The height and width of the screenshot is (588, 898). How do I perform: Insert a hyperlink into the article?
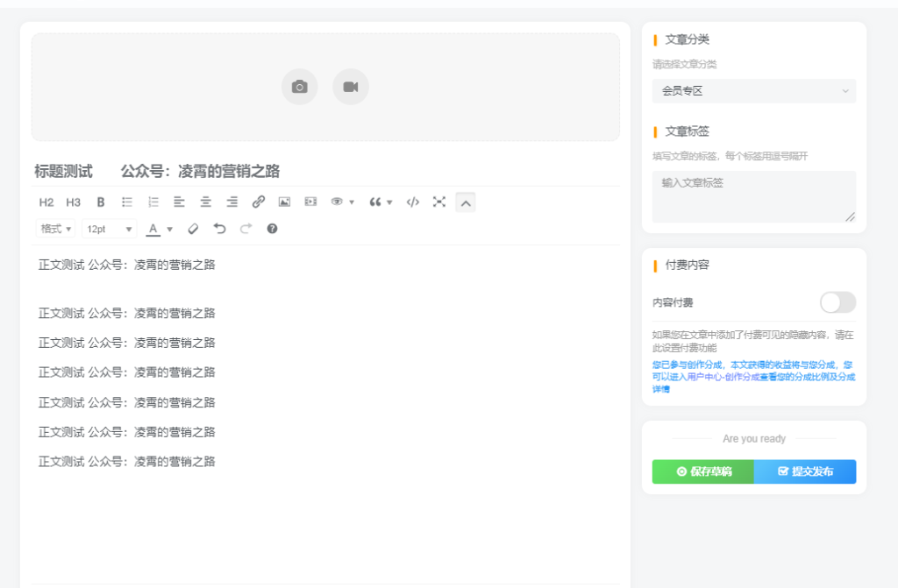click(258, 202)
